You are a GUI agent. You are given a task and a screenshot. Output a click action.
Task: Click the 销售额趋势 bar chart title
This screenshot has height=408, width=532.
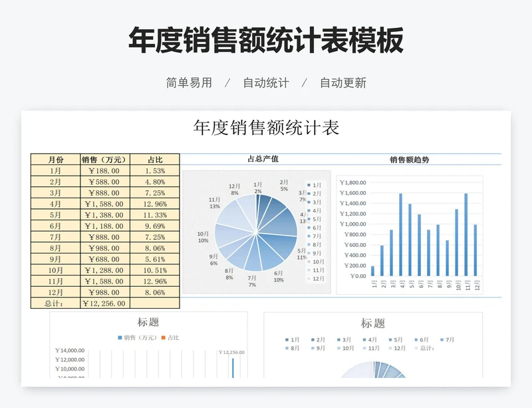coord(409,160)
